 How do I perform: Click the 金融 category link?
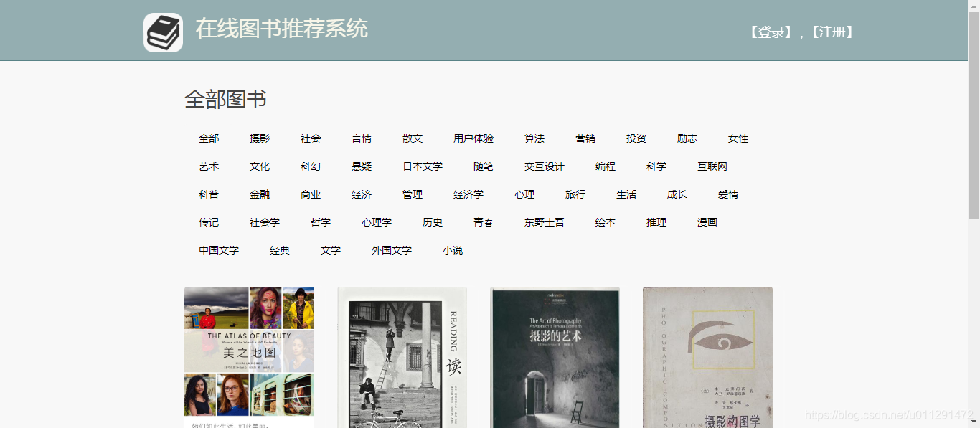point(260,194)
